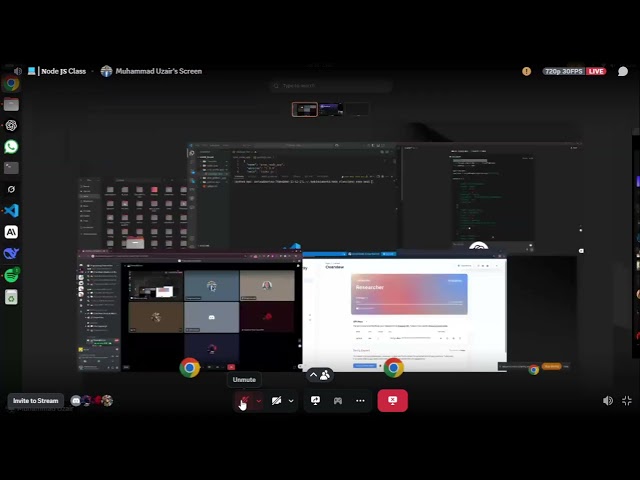
Task: Click the Type to search field
Action: pyautogui.click(x=331, y=86)
